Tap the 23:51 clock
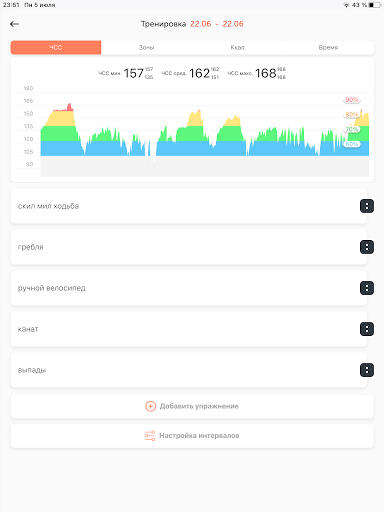This screenshot has width=384, height=512. (x=11, y=5)
